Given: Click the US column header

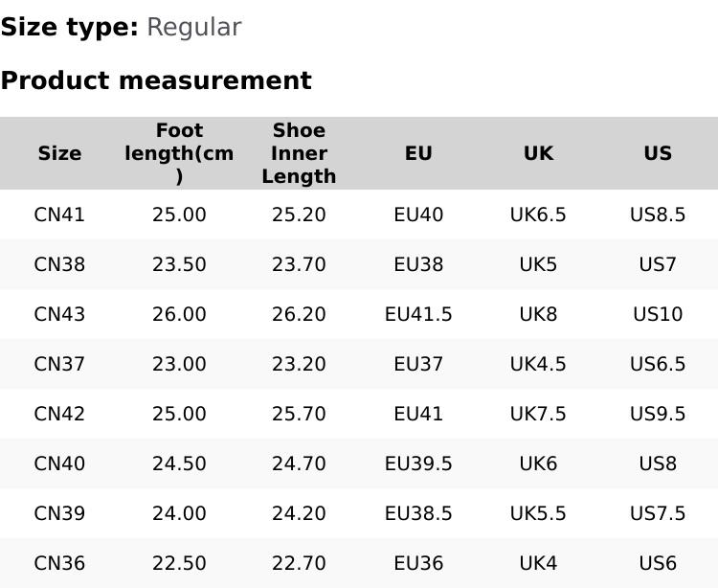Looking at the screenshot, I should tap(658, 153).
